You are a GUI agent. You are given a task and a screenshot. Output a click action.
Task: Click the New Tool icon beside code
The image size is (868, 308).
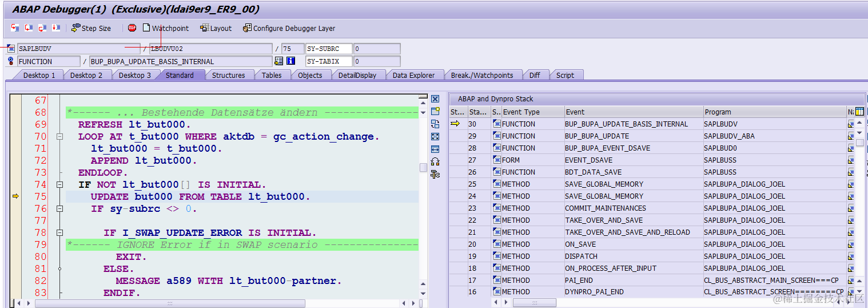point(435,112)
